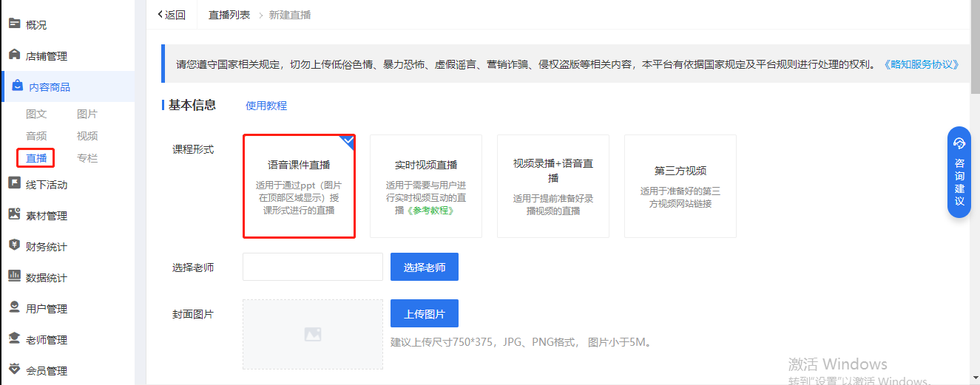
Task: Click the 建议上传尺寸750*375 hint text
Action: click(x=521, y=343)
